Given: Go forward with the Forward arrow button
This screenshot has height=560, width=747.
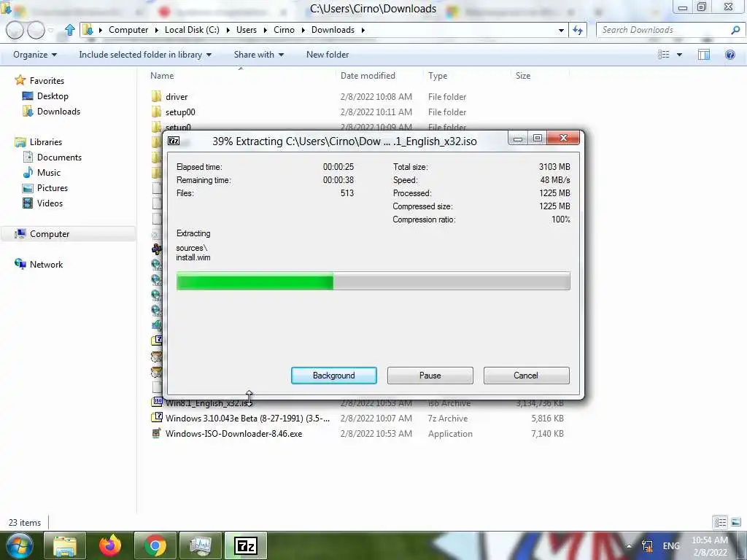Looking at the screenshot, I should (x=36, y=30).
